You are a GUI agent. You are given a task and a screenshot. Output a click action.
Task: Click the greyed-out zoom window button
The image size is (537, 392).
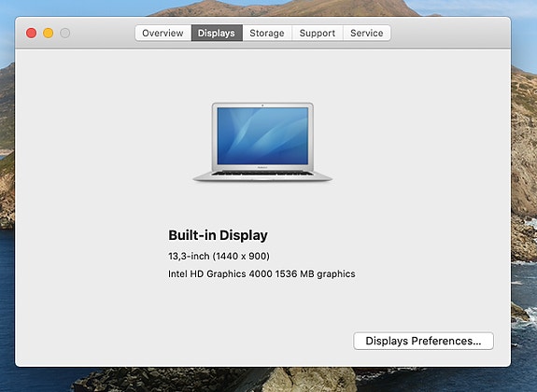(x=65, y=34)
